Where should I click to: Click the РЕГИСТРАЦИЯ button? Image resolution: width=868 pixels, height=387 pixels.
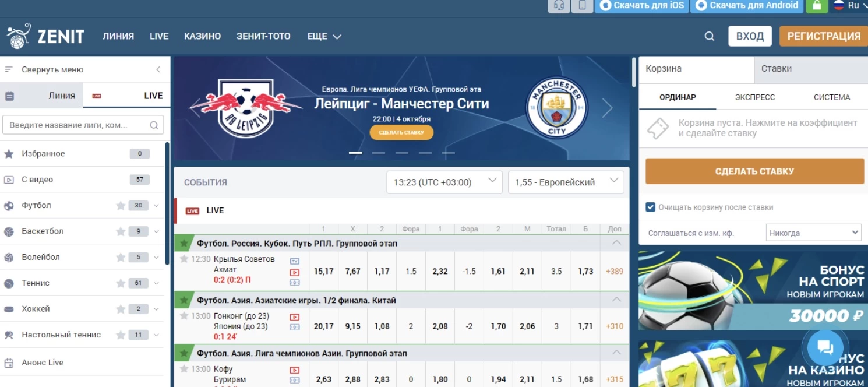824,36
